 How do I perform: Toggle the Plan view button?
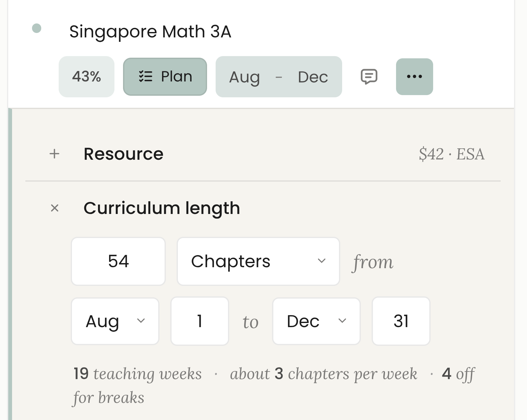click(165, 77)
